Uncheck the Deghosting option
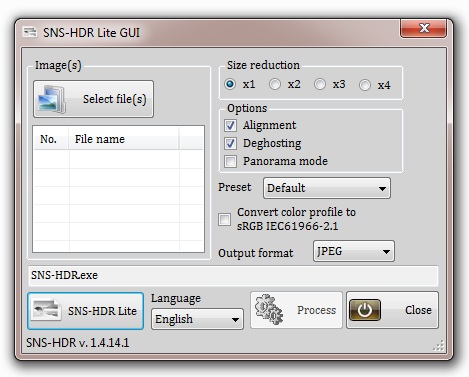This screenshot has width=469, height=377. (x=230, y=143)
